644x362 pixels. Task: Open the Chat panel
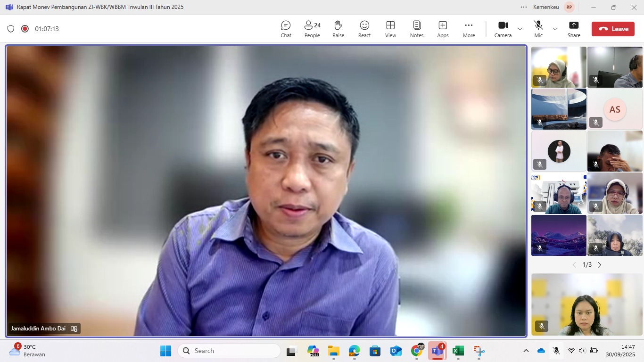286,29
